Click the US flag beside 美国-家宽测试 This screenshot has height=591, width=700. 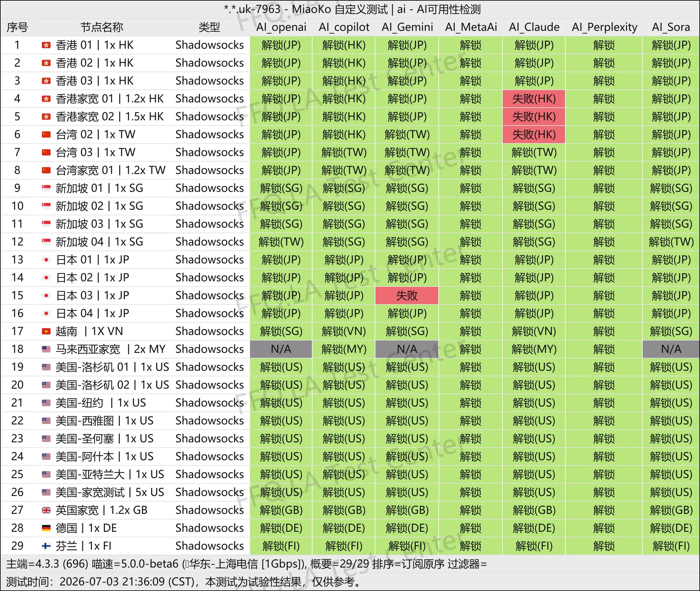coord(46,492)
